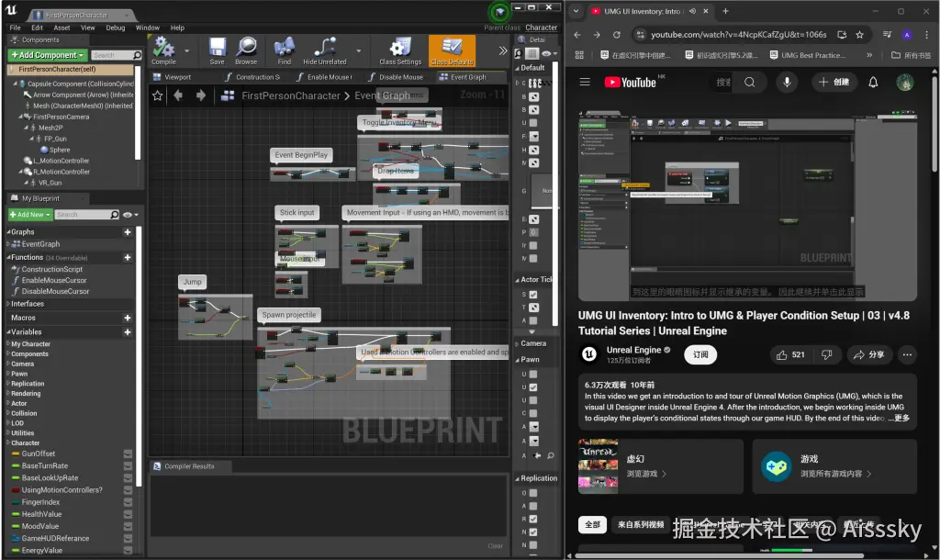The image size is (940, 560).
Task: Switch to the Event Graph tab
Action: tap(468, 77)
